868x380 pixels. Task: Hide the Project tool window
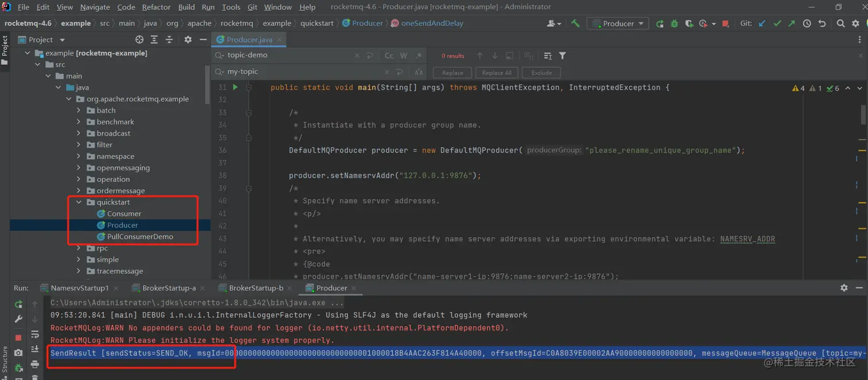(203, 40)
